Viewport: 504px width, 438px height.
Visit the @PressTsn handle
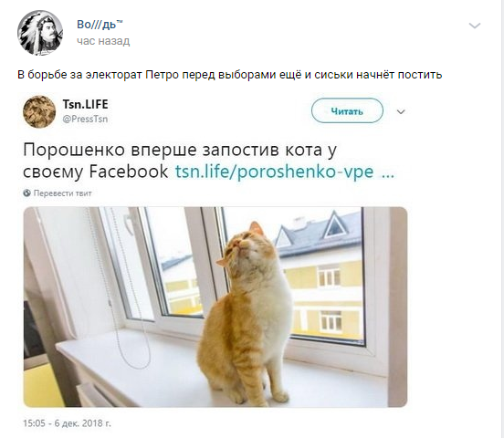85,120
